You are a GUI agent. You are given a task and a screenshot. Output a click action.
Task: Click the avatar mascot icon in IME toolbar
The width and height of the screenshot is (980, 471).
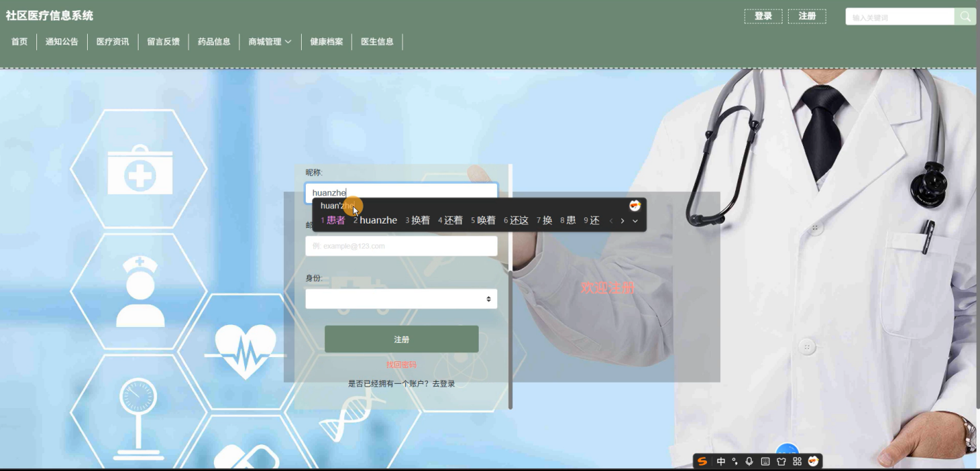[x=813, y=461]
